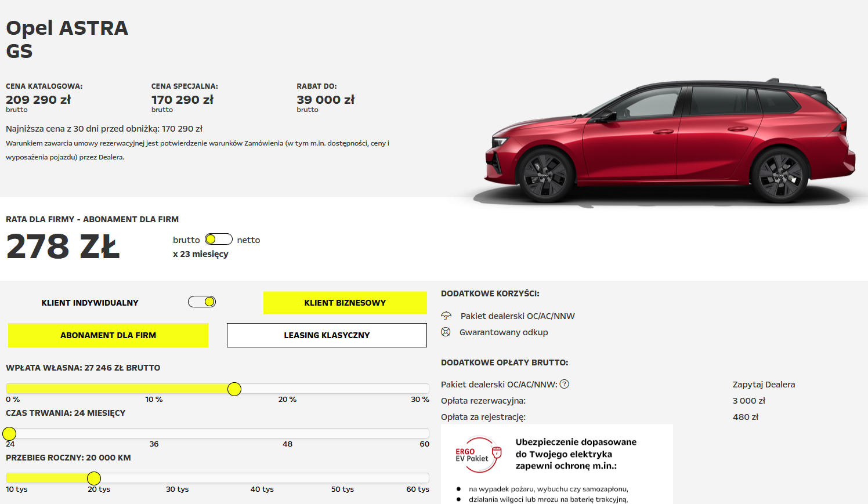Set own payment to the 30 % mark
Viewport: 868px width, 504px height.
[420, 400]
